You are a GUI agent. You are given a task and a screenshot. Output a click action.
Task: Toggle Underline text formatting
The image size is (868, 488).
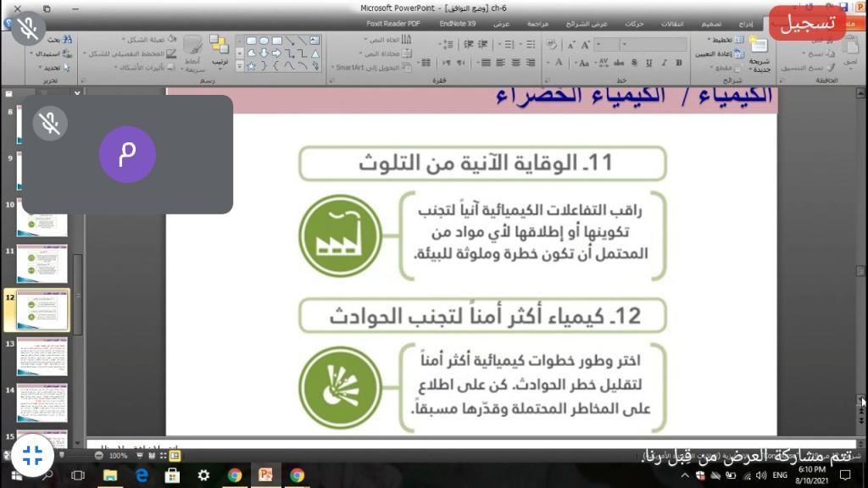click(647, 63)
